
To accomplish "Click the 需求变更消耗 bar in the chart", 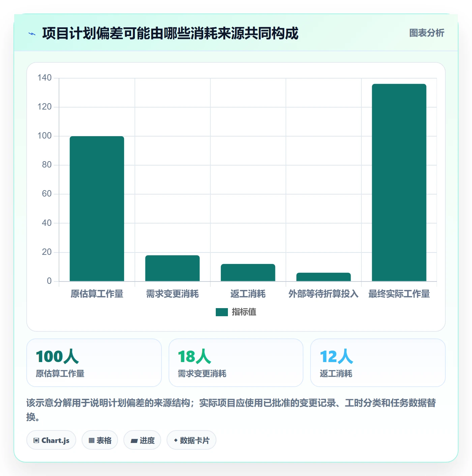I will (172, 268).
